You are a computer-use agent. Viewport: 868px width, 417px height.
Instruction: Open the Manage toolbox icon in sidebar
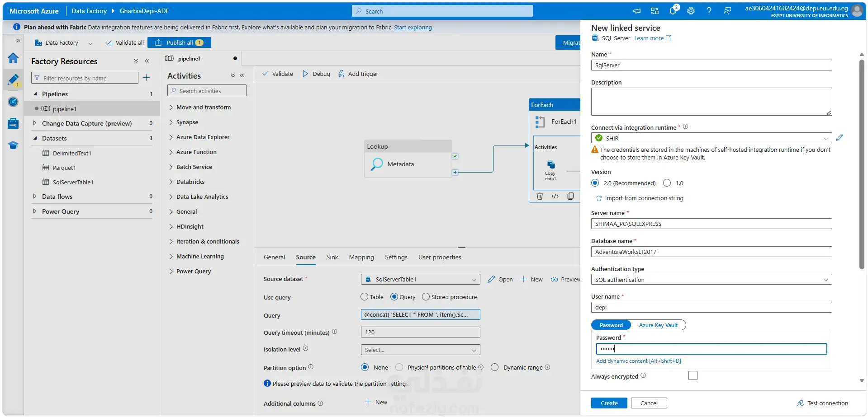(13, 123)
